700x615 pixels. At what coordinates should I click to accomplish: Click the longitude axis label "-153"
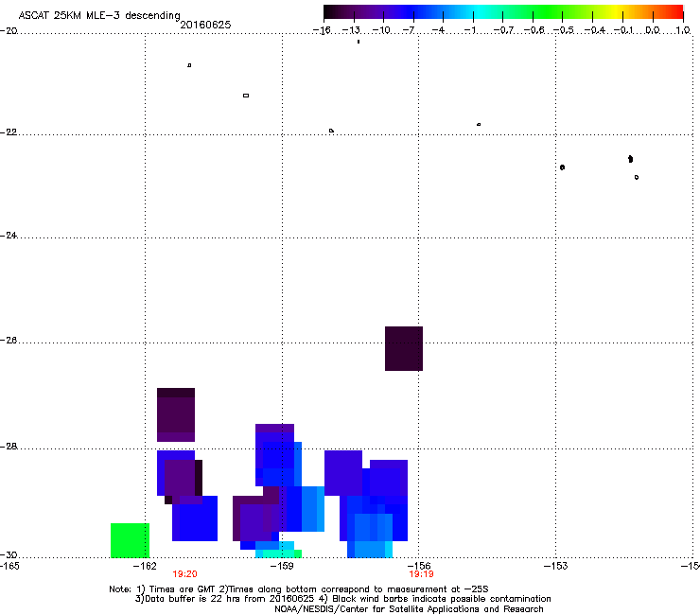(x=556, y=566)
